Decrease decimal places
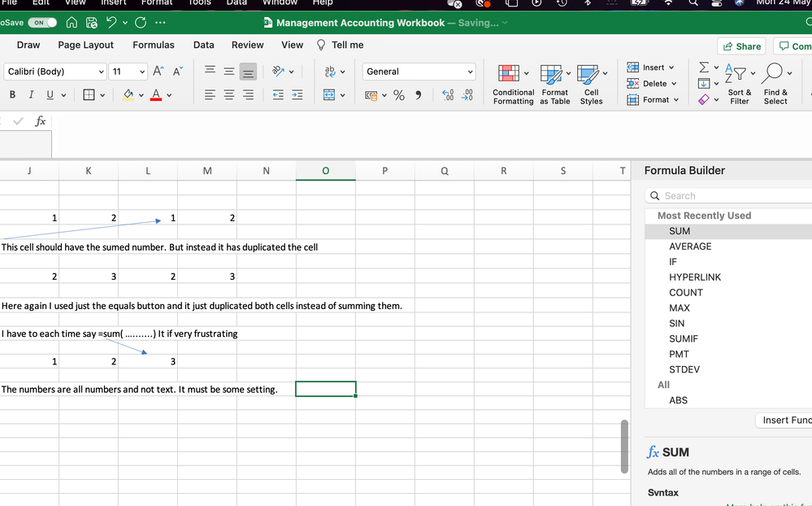This screenshot has width=812, height=506. [467, 95]
